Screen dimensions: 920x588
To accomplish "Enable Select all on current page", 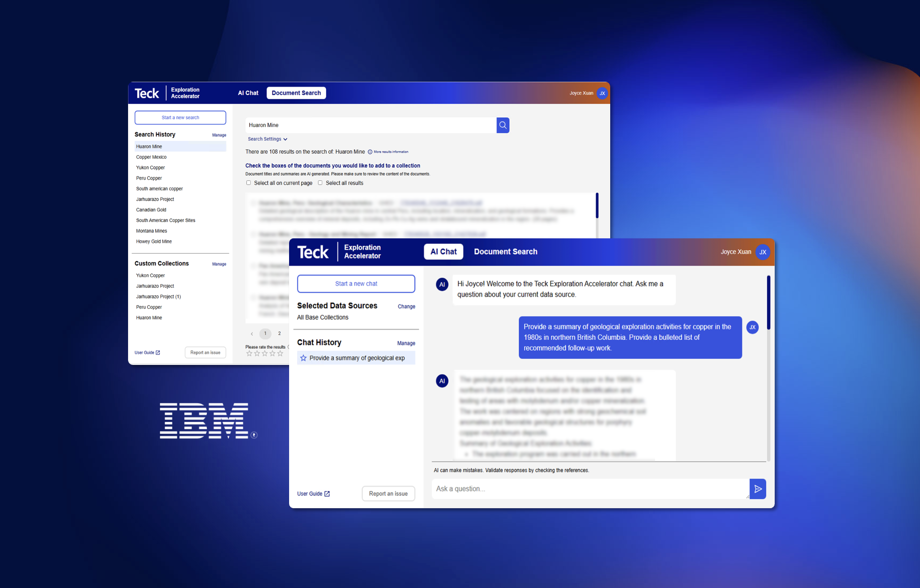I will (249, 183).
